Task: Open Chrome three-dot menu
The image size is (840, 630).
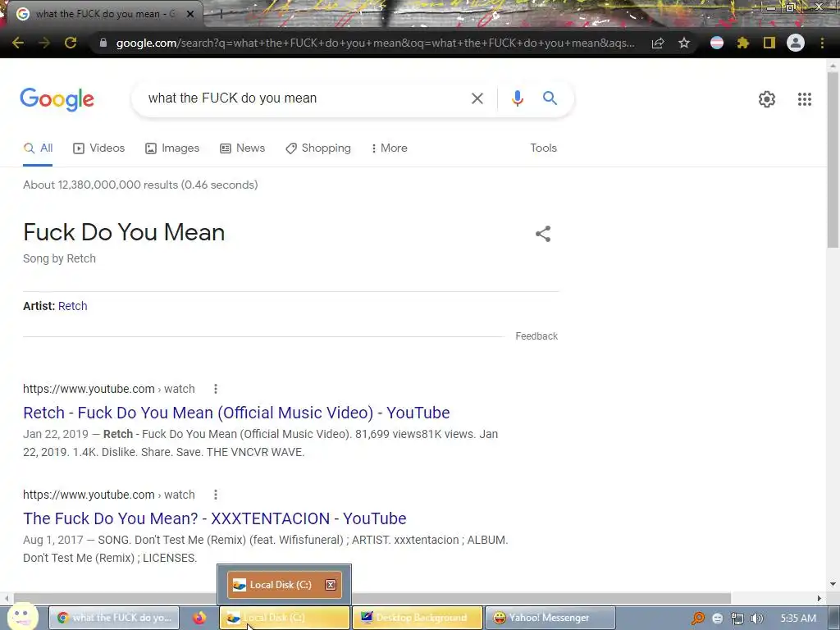Action: coord(822,43)
